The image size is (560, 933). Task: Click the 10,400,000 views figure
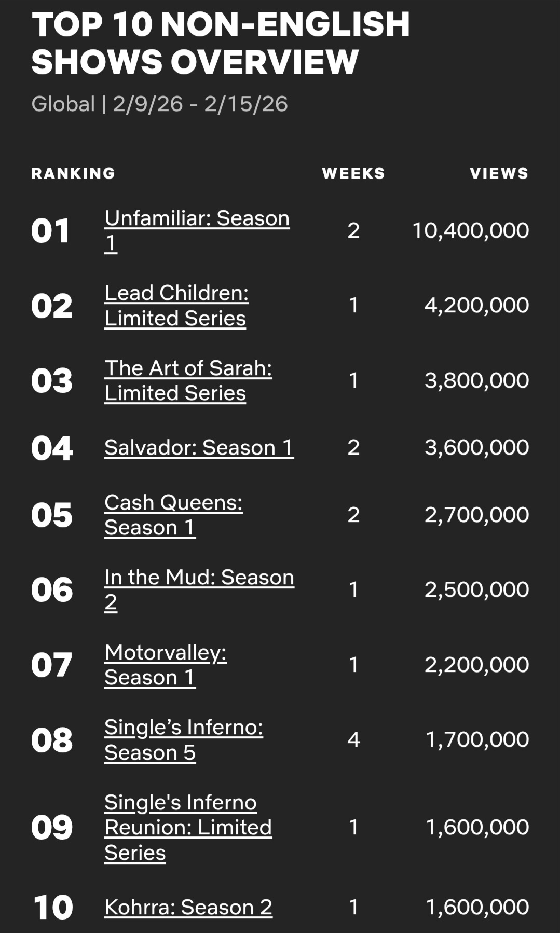(x=470, y=230)
